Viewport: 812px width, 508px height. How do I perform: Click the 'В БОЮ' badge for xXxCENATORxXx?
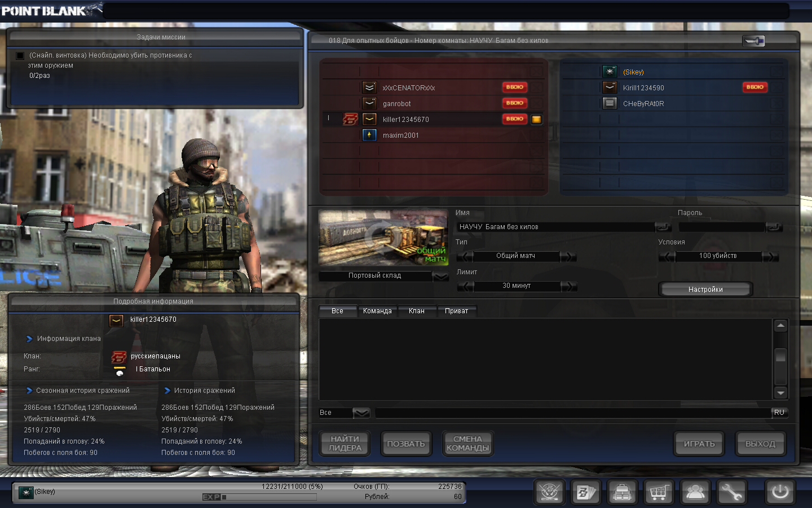(515, 87)
